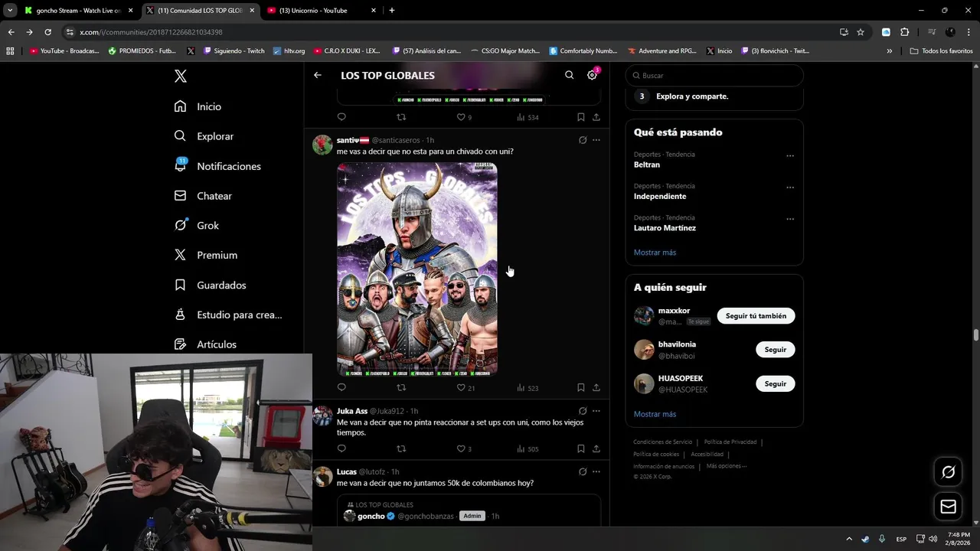View analytics of santicaseros post showing 523
The height and width of the screenshot is (551, 980).
coord(528,387)
